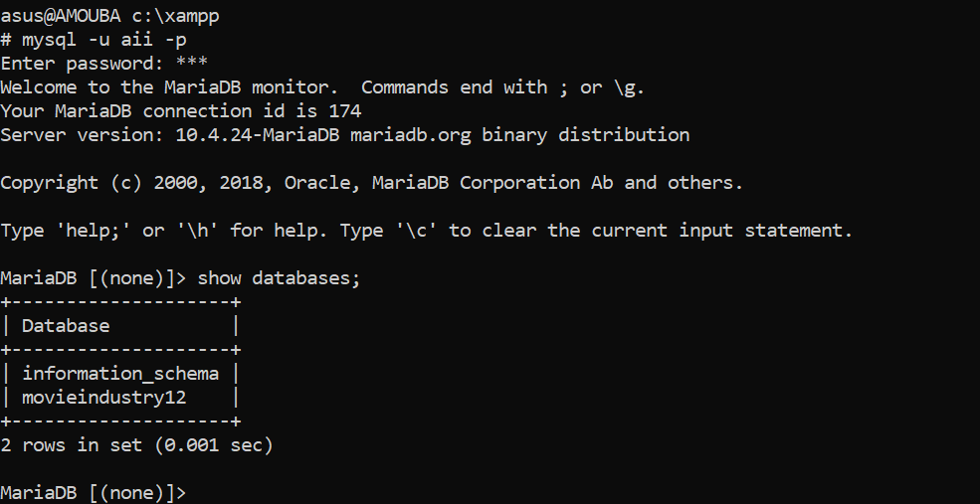
Task: Click the final MariaDB [(none)]> prompt line
Action: pyautogui.click(x=93, y=493)
